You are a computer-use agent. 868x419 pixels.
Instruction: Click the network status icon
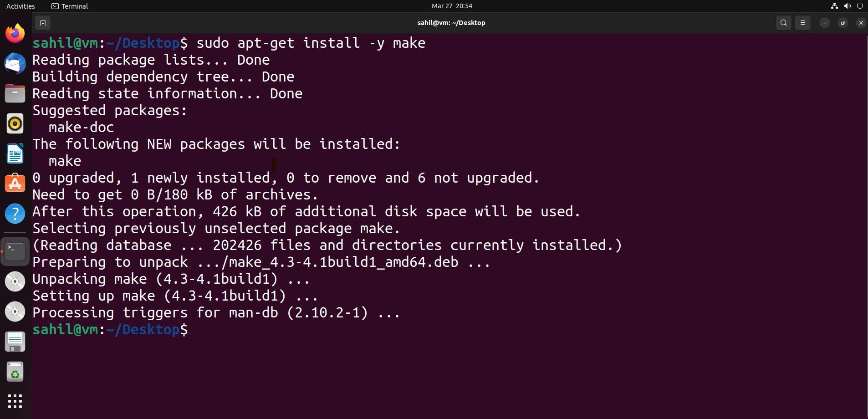(834, 6)
